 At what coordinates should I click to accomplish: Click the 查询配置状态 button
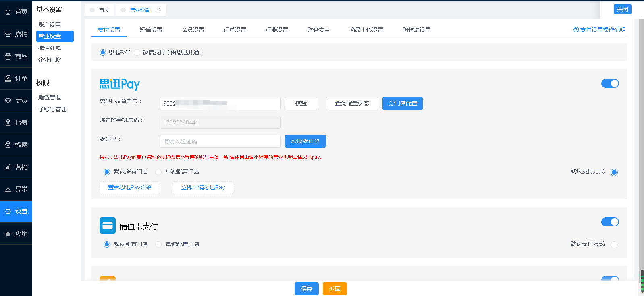(352, 103)
